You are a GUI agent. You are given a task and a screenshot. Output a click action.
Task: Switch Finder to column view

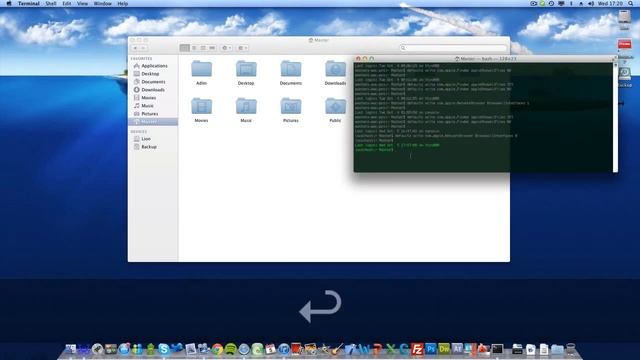tap(203, 48)
